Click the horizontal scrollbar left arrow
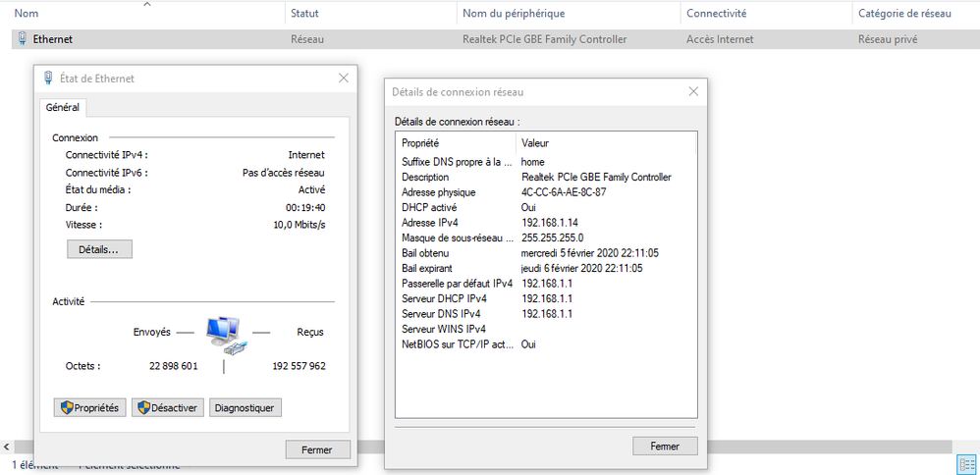This screenshot has height=475, width=980. coord(7,447)
